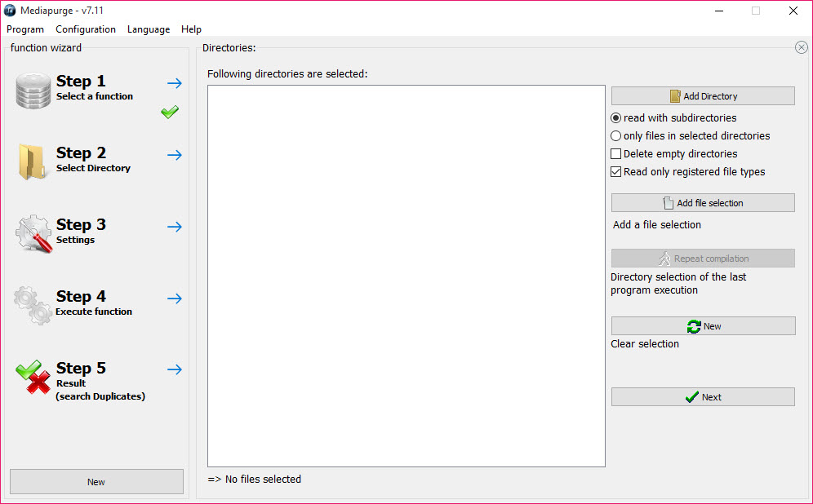Click the 'Settings' step label
Viewport: 813px width, 504px height.
[75, 239]
